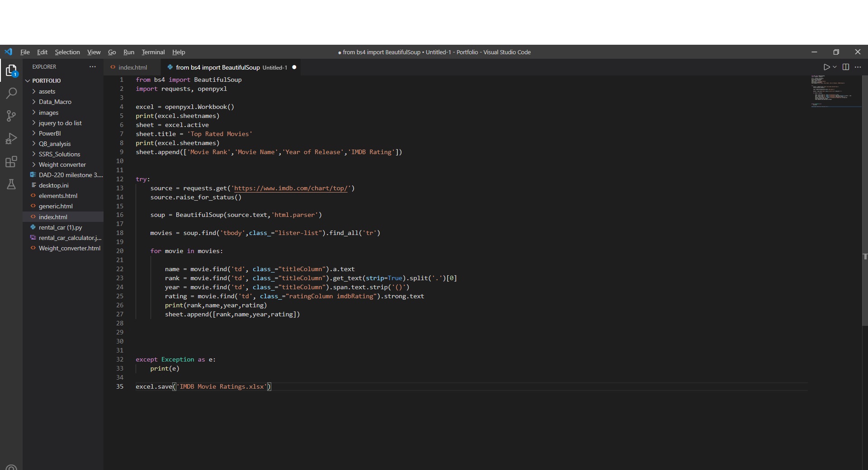Open the Terminal menu
The height and width of the screenshot is (470, 868).
pyautogui.click(x=153, y=52)
